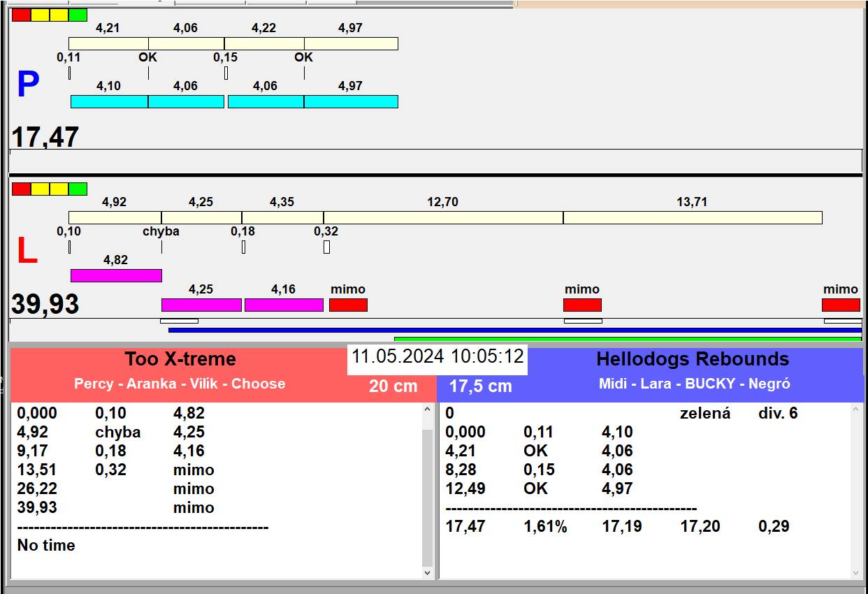The image size is (868, 594).
Task: Click the Too X-treme team header
Action: [x=180, y=359]
